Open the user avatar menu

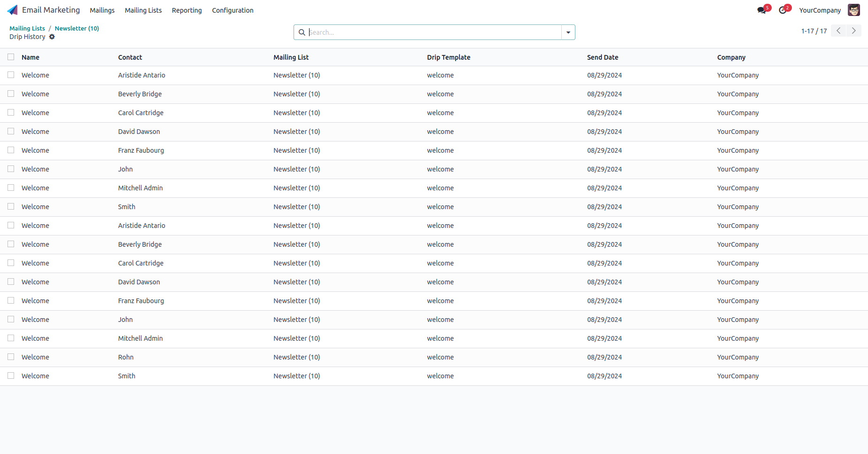[x=853, y=10]
